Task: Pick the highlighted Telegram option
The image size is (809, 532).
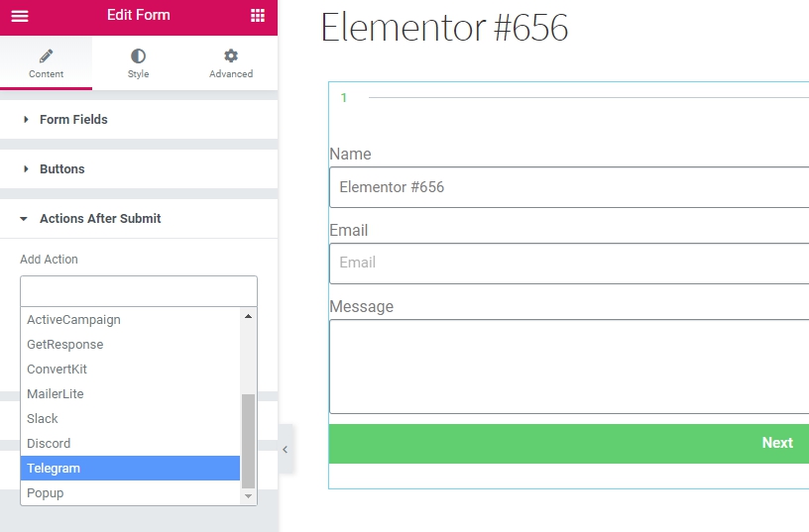Action: point(131,468)
